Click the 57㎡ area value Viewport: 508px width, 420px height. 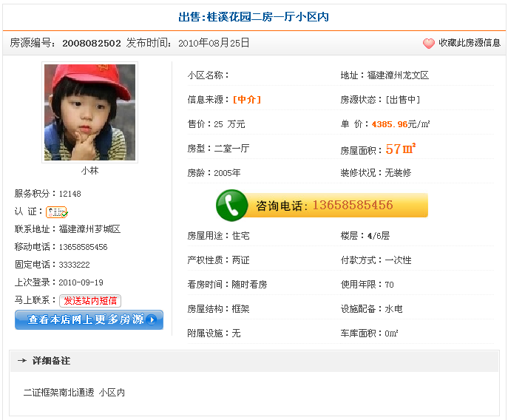pos(401,149)
